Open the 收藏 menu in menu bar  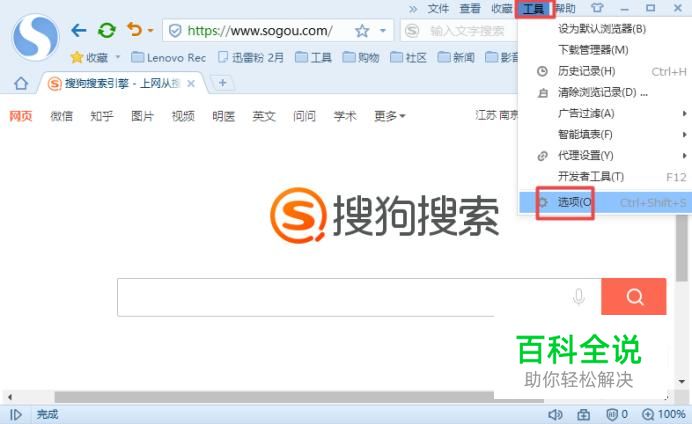click(501, 8)
